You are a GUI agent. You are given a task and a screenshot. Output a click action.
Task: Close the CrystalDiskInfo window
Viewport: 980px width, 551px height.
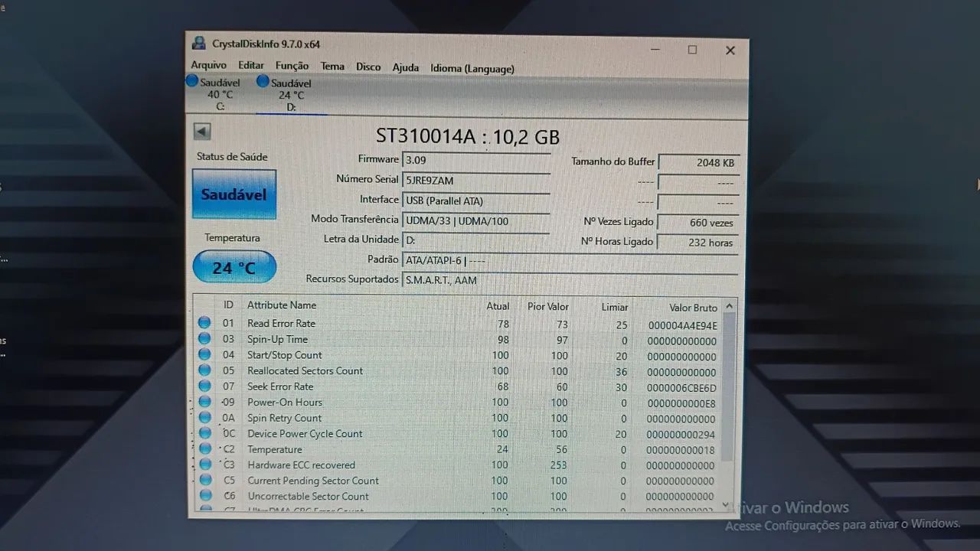tap(730, 51)
